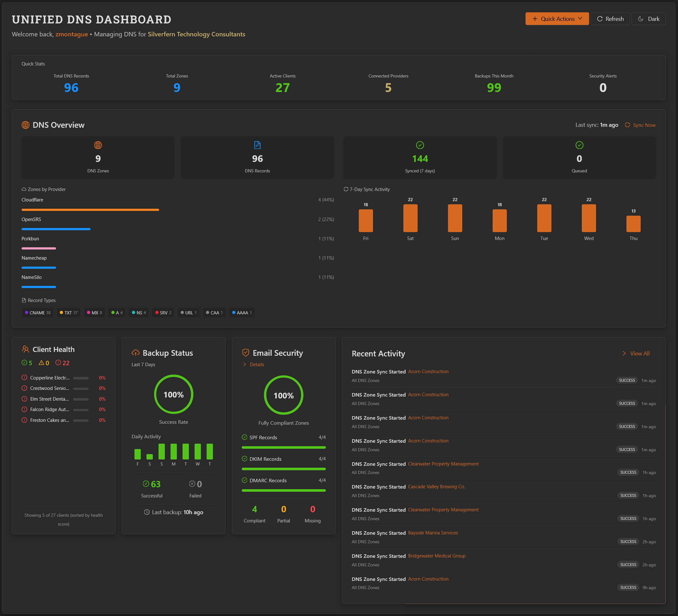Click the Refresh button
Image resolution: width=678 pixels, height=616 pixels.
[610, 19]
